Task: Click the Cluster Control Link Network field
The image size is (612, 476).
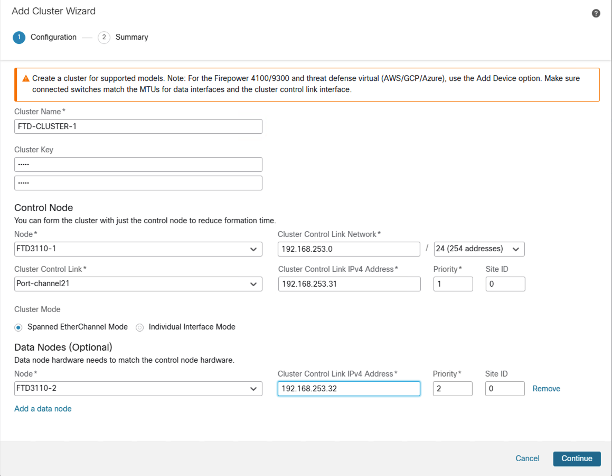Action: click(x=348, y=249)
